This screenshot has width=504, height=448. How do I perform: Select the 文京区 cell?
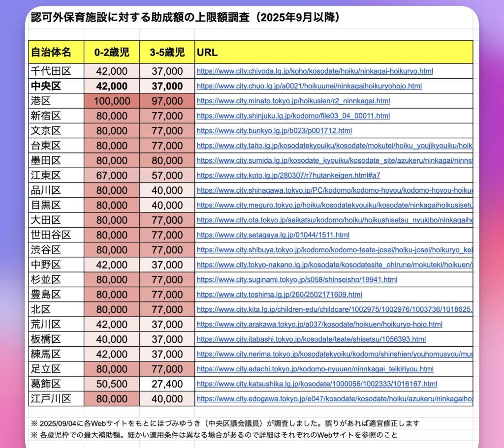tap(56, 131)
